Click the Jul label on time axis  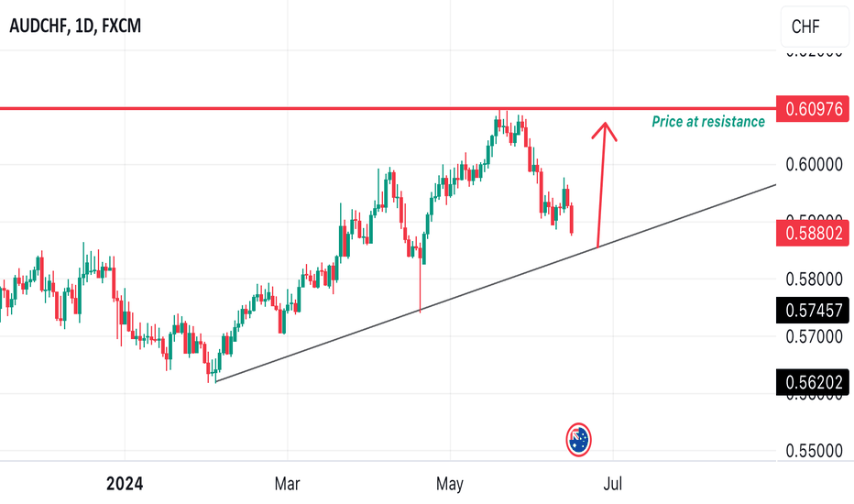[613, 484]
